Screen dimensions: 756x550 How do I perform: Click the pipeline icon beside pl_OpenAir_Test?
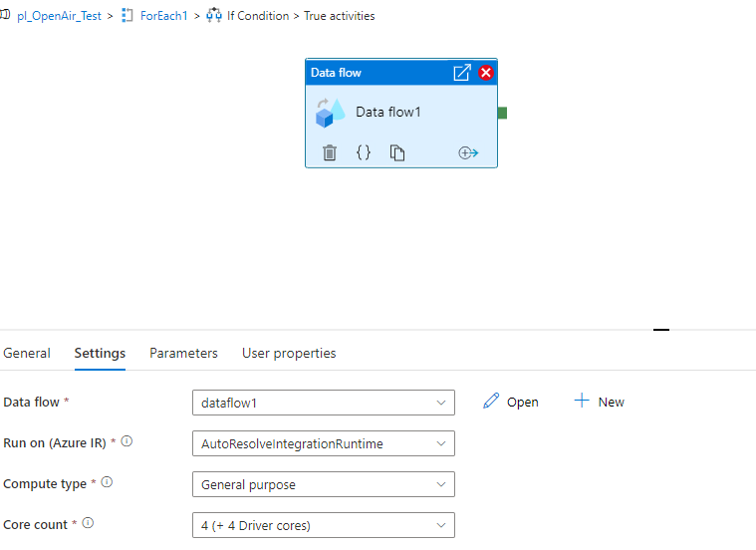(5, 15)
